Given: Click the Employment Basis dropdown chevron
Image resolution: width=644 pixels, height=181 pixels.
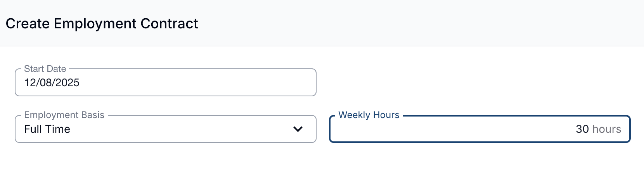Looking at the screenshot, I should click(298, 129).
